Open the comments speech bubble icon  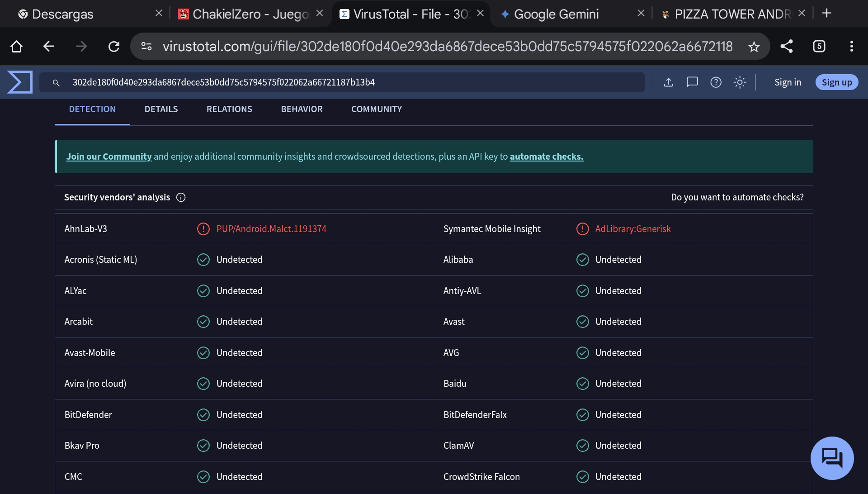pyautogui.click(x=692, y=82)
